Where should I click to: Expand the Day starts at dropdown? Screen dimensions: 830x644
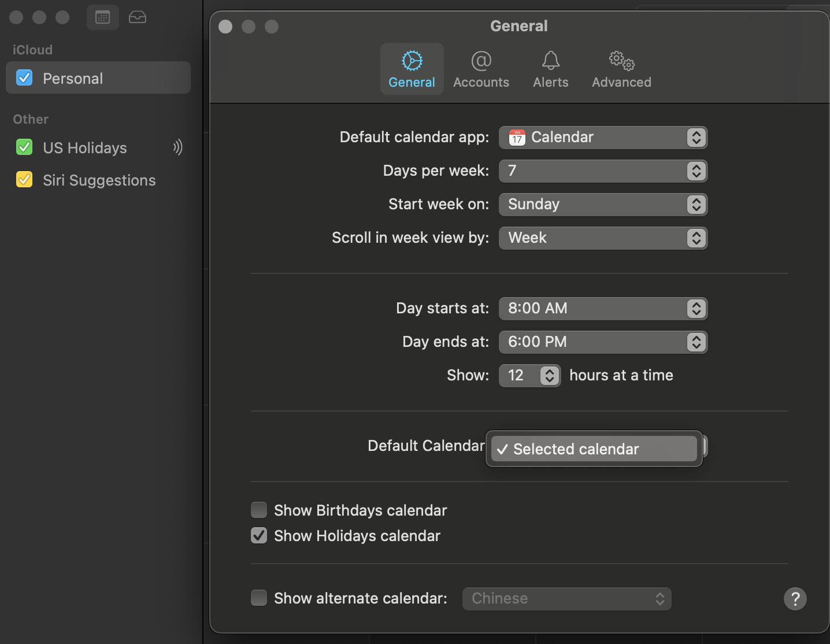point(603,309)
